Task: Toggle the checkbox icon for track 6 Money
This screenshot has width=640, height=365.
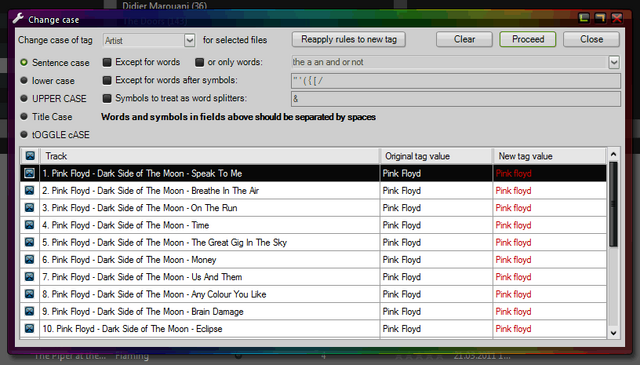Action: [29, 259]
